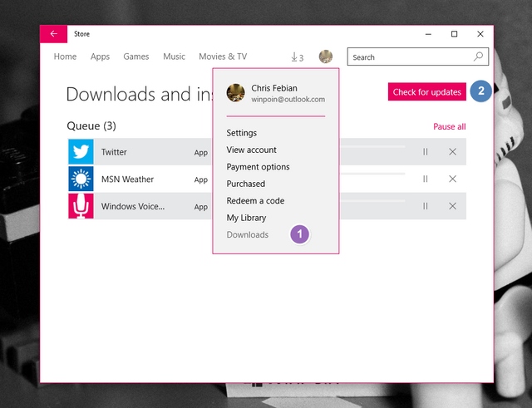Click the Queue (3) heading
Image resolution: width=532 pixels, height=408 pixels.
(91, 125)
